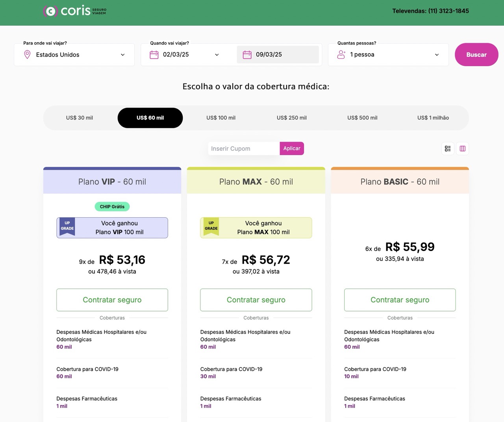Click 'Escolha o valor da cobertura médica' heading

(256, 87)
